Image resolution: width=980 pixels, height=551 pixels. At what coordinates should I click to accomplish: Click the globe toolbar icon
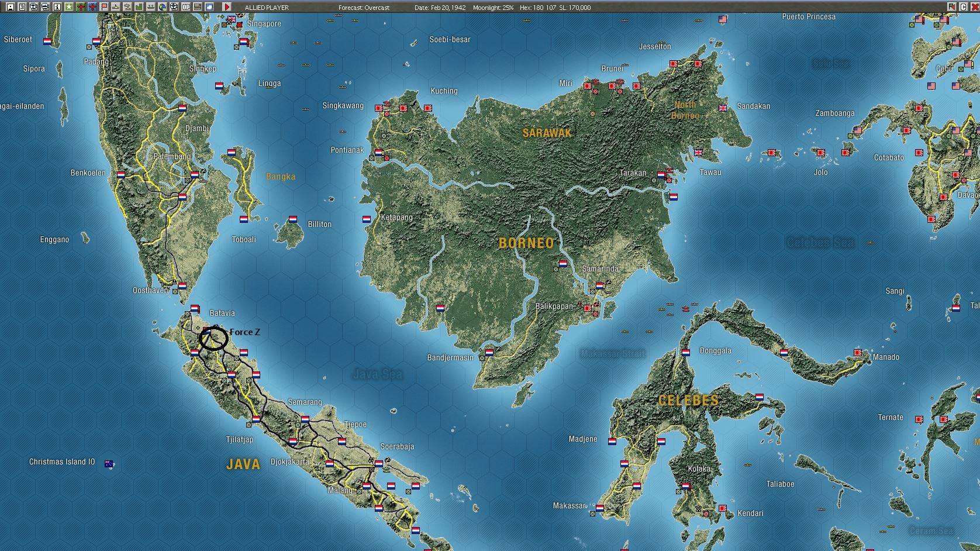(x=162, y=7)
